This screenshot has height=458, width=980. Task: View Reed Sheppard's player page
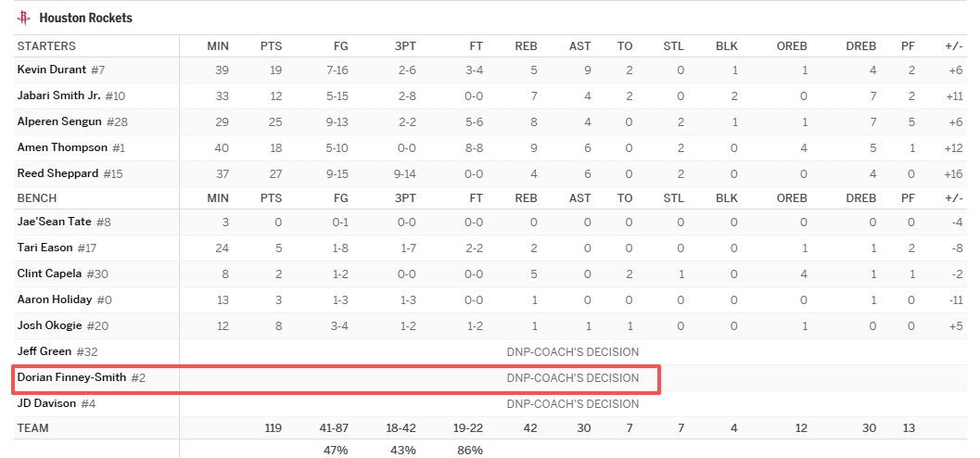click(x=57, y=173)
